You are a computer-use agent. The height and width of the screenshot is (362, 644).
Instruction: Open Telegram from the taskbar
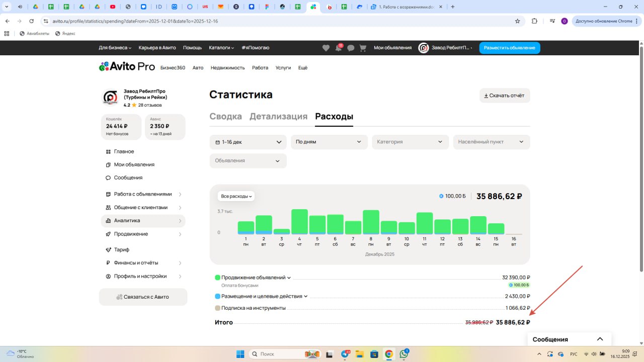(x=345, y=354)
